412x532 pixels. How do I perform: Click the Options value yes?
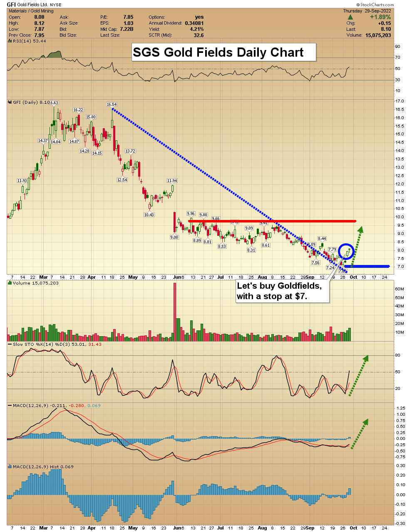pyautogui.click(x=199, y=17)
